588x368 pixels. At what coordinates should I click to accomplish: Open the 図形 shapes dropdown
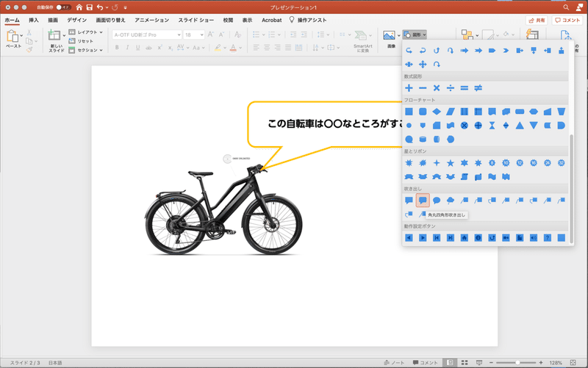tap(415, 35)
